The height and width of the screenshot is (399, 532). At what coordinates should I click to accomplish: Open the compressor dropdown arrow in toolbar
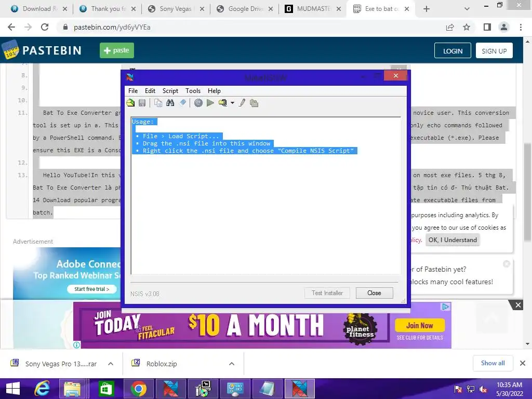[x=232, y=103]
